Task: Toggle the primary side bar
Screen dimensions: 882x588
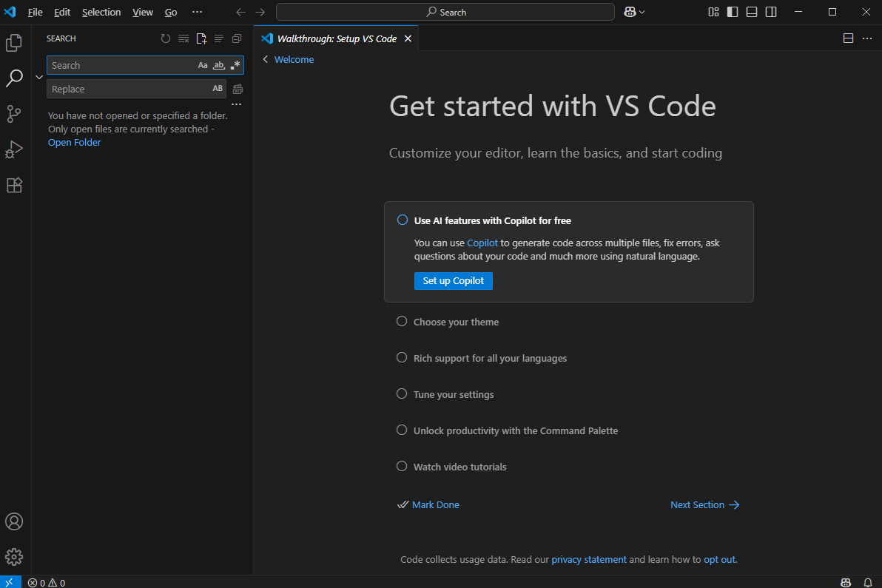Action: pos(733,12)
